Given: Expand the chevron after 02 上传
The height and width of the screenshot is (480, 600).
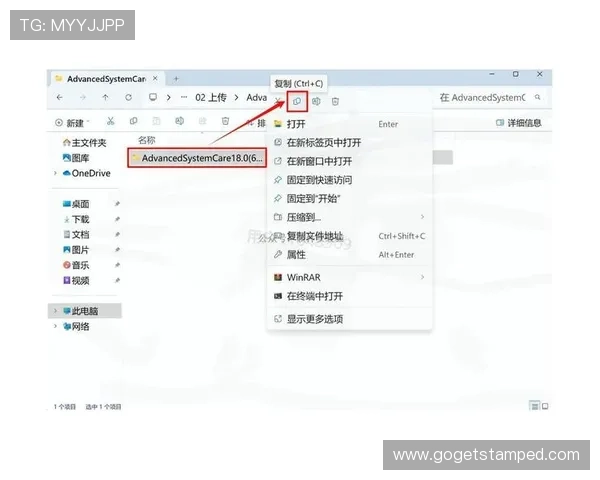Looking at the screenshot, I should coord(236,98).
